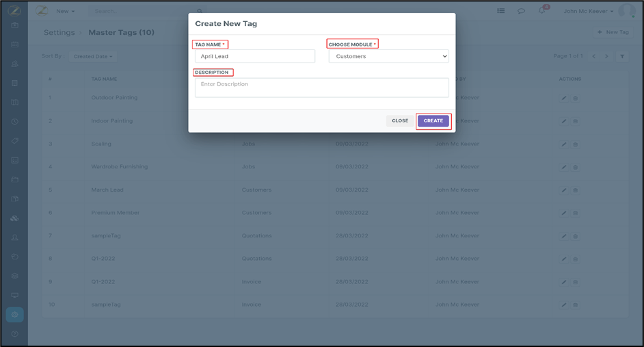Click the CREATE button in the dialog
This screenshot has width=644, height=347.
tap(433, 121)
